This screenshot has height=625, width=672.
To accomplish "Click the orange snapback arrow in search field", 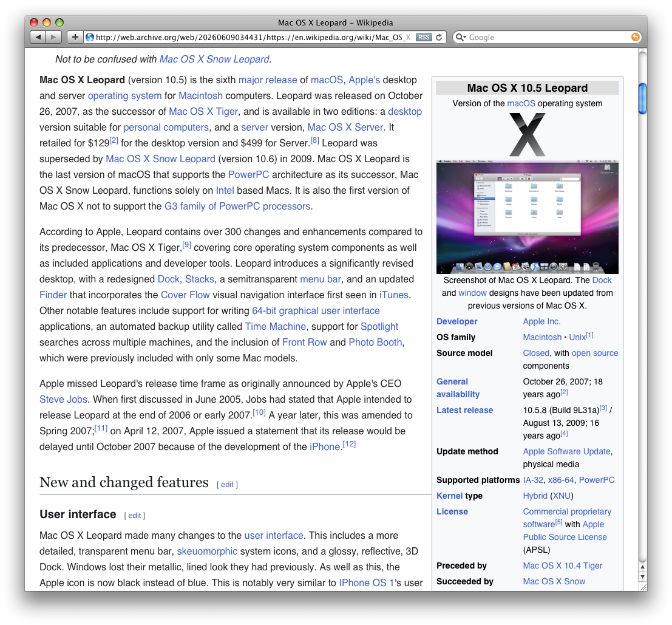I will [x=635, y=37].
